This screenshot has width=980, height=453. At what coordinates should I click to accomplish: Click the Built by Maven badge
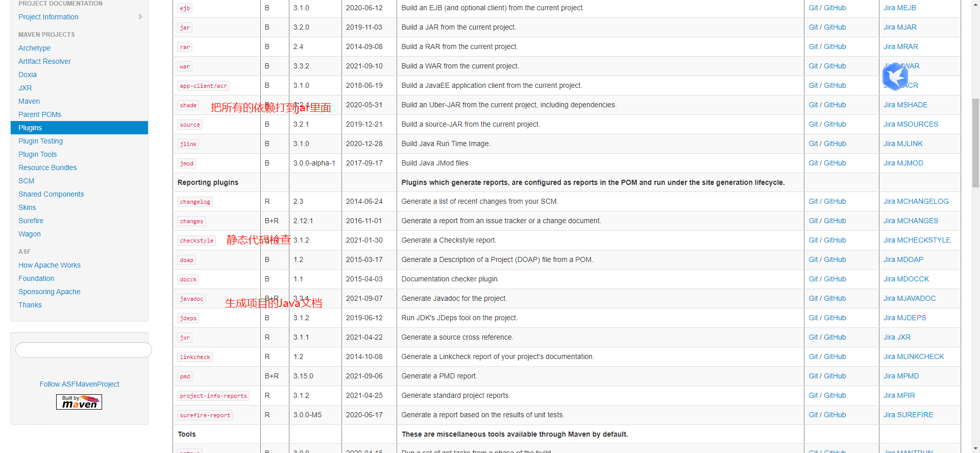(79, 402)
